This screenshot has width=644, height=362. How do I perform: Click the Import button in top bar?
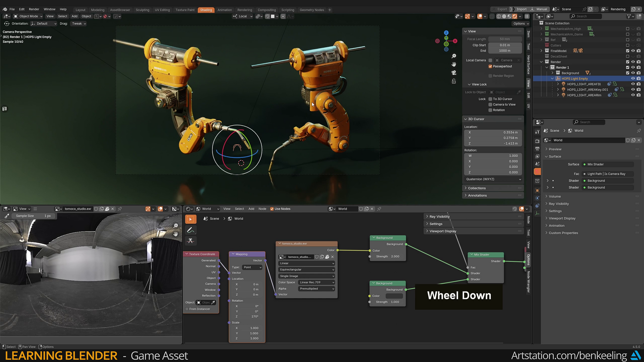[522, 9]
